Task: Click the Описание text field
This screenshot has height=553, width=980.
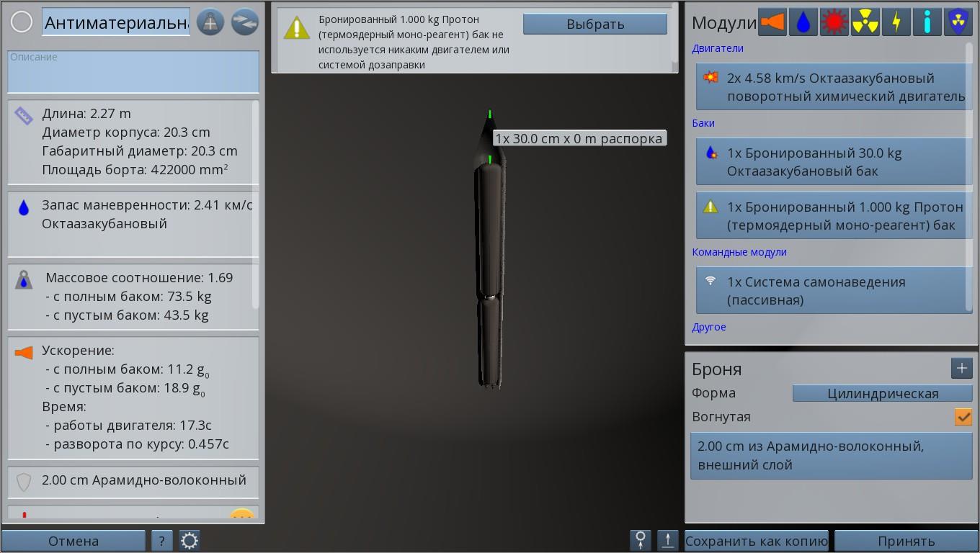Action: [133, 72]
